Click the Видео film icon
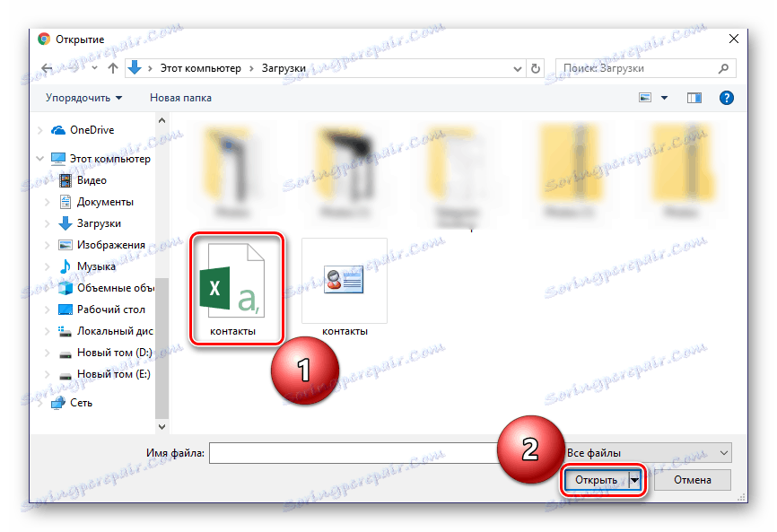Viewport: 777px width, 532px height. (x=65, y=180)
